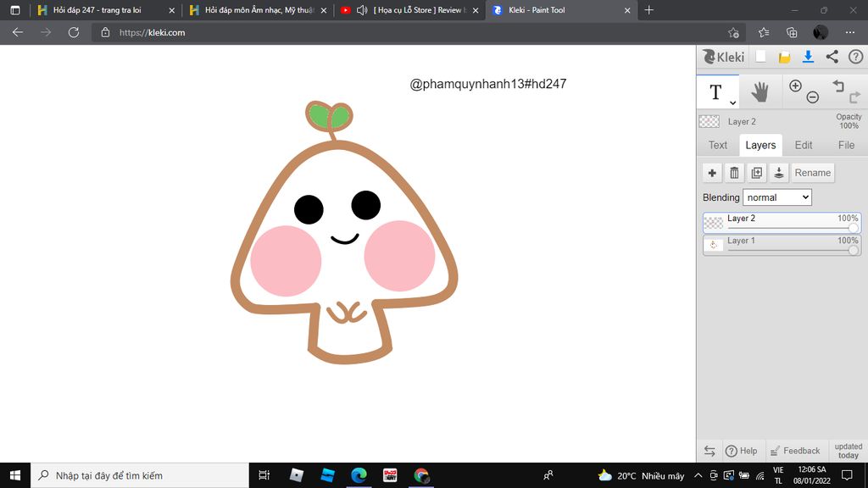Open the Blending mode dropdown
Screen dimensions: 868x488
(x=777, y=197)
